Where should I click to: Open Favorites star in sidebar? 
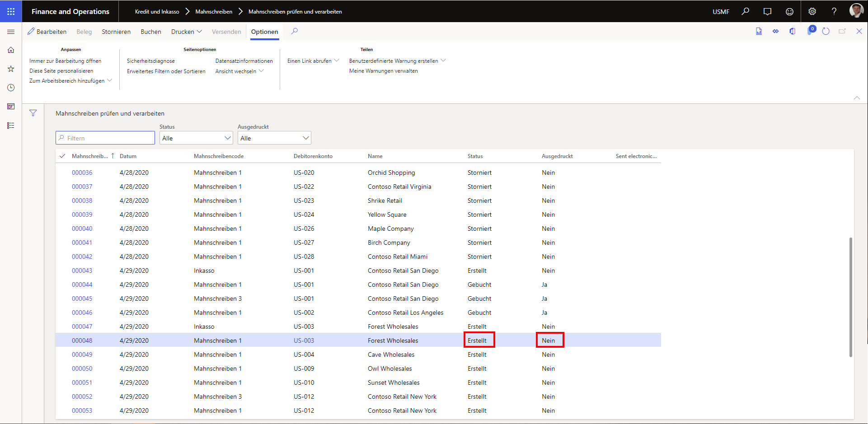point(11,69)
